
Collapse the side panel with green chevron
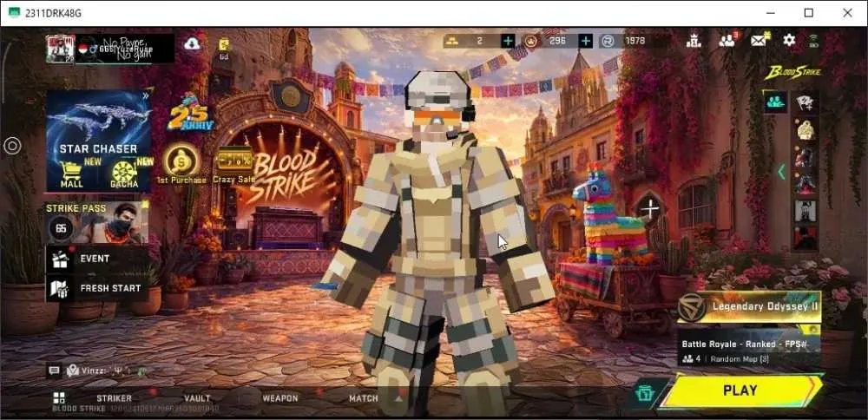(782, 172)
